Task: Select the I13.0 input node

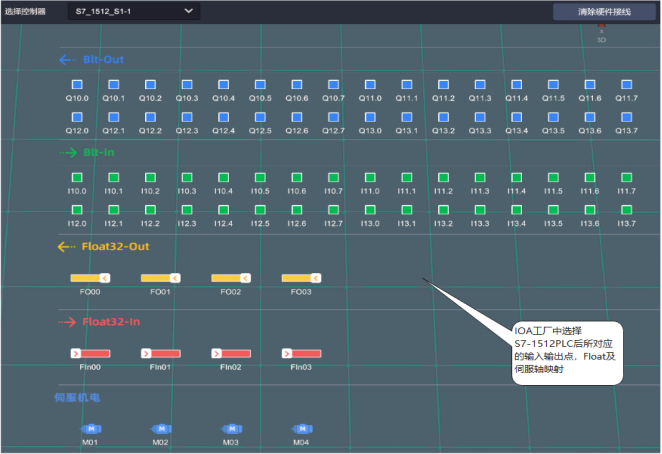Action: (370, 210)
